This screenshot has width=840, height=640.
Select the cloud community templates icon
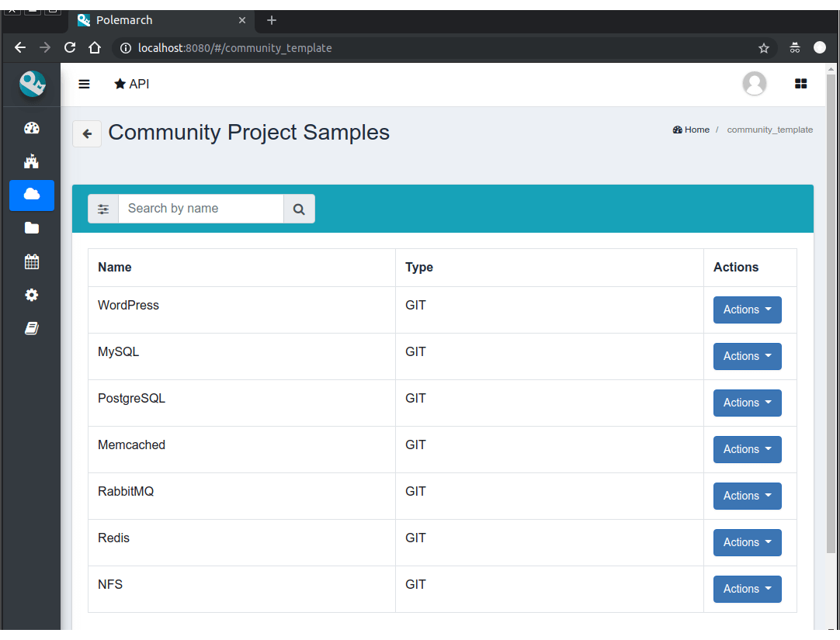(x=32, y=195)
